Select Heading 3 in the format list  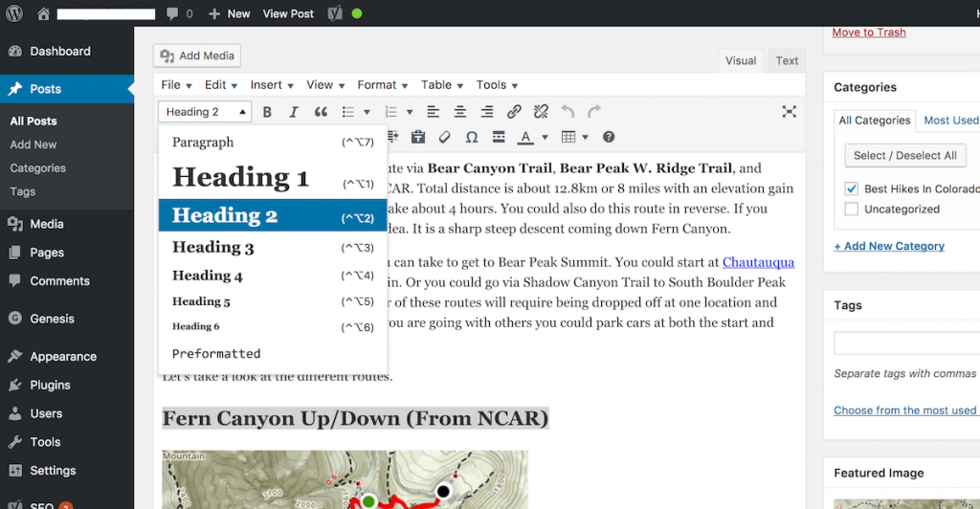[273, 247]
